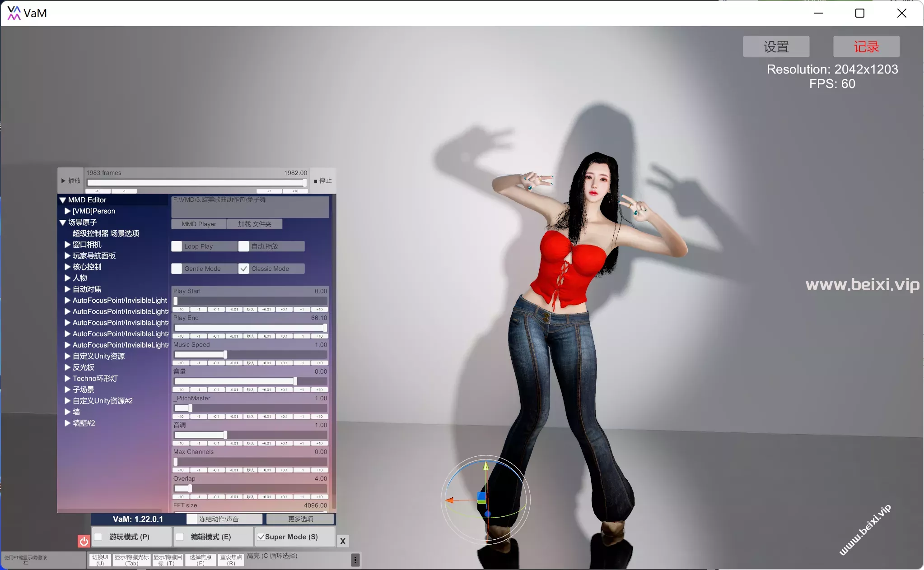Toggle Super Mode (S) checkbox
The image size is (924, 570).
[261, 537]
